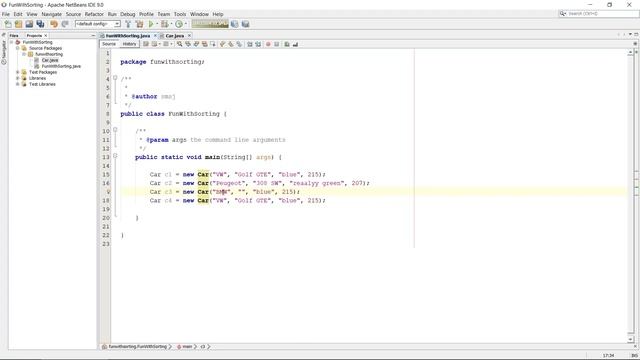The height and width of the screenshot is (360, 640).
Task: Open the Debug menu
Action: pos(128,14)
